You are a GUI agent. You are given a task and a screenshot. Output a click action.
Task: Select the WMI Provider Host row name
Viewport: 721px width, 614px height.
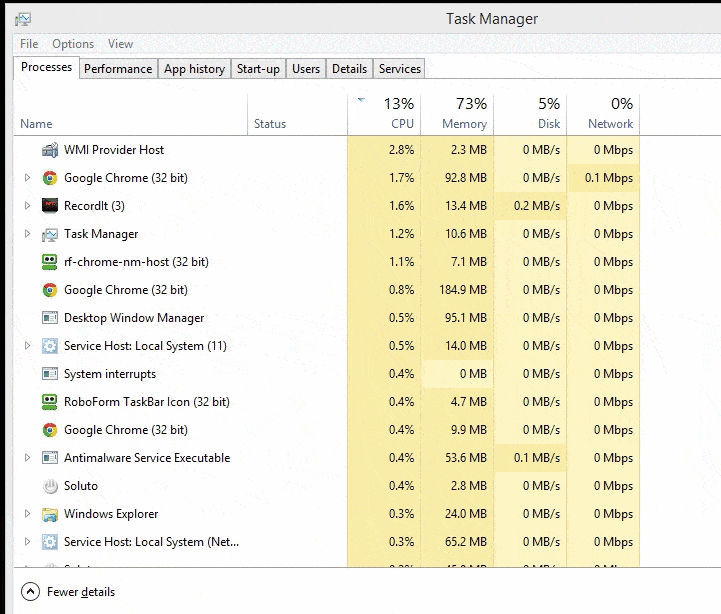[x=114, y=150]
